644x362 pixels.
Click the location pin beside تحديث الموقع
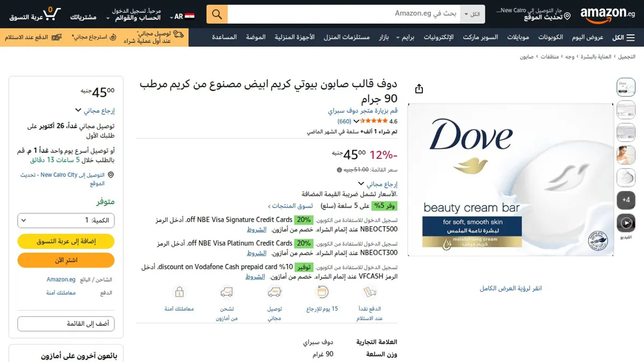click(x=567, y=17)
